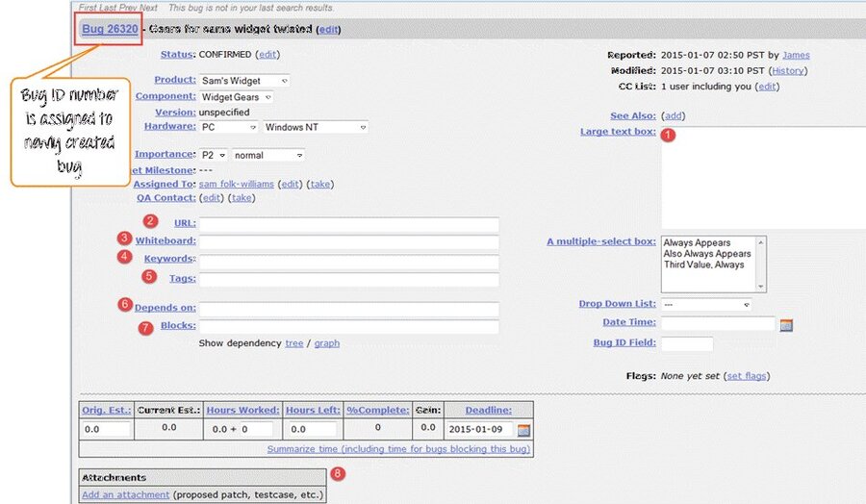Click edit next to QA Contact
The width and height of the screenshot is (866, 504).
[x=212, y=197]
